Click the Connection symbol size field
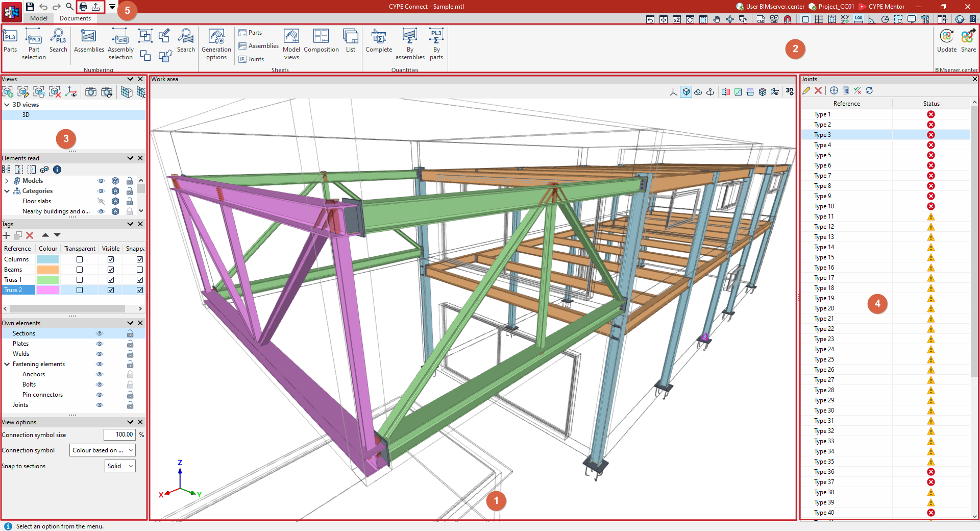The width and height of the screenshot is (980, 531). (x=119, y=435)
